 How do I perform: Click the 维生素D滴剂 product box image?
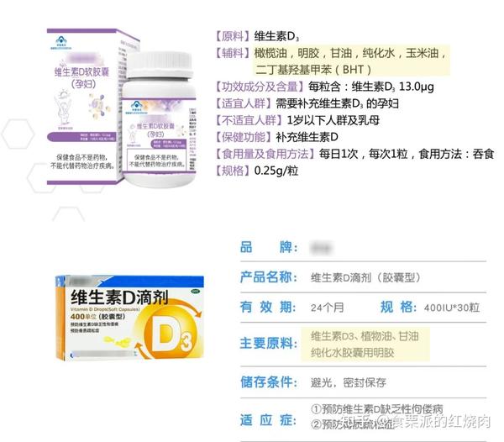pyautogui.click(x=129, y=317)
